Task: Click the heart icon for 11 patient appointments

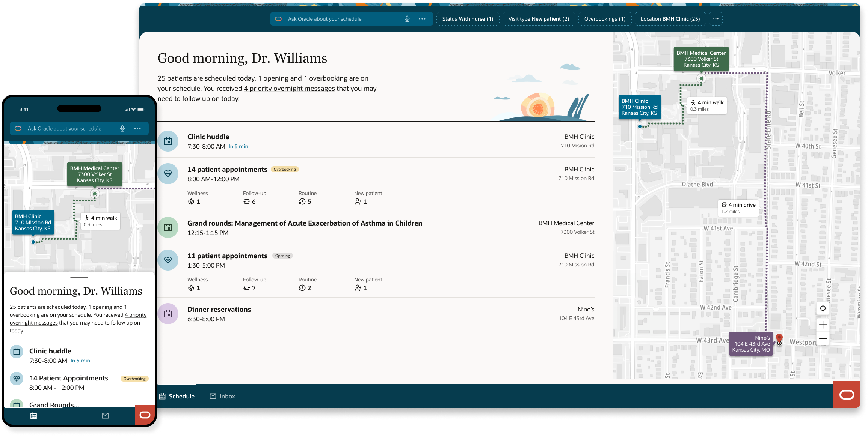Action: (168, 260)
